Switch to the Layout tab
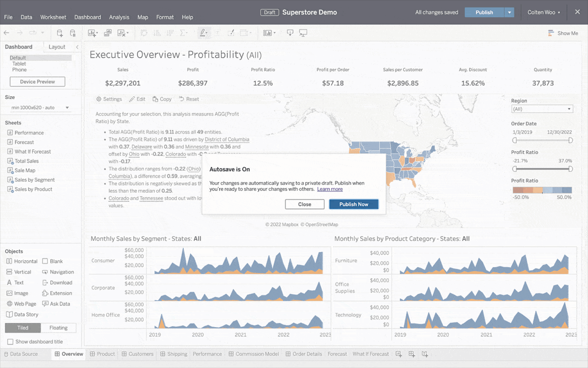The height and width of the screenshot is (368, 588). 57,47
